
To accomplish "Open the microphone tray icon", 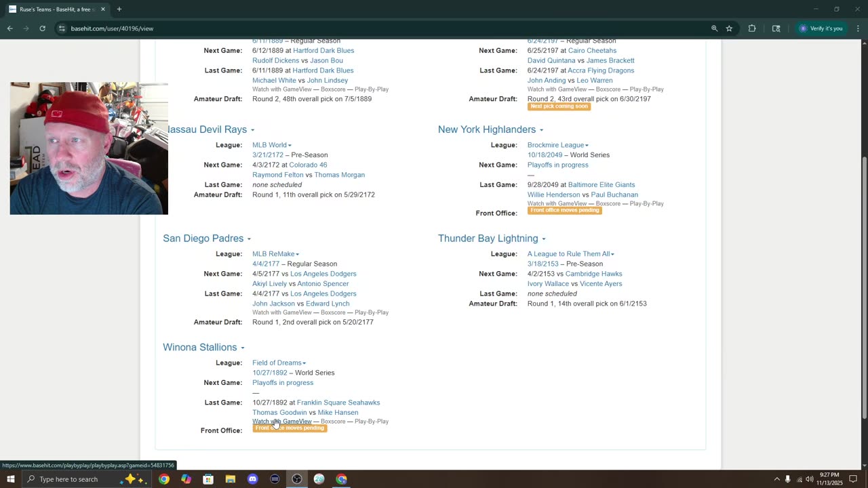I will (787, 479).
